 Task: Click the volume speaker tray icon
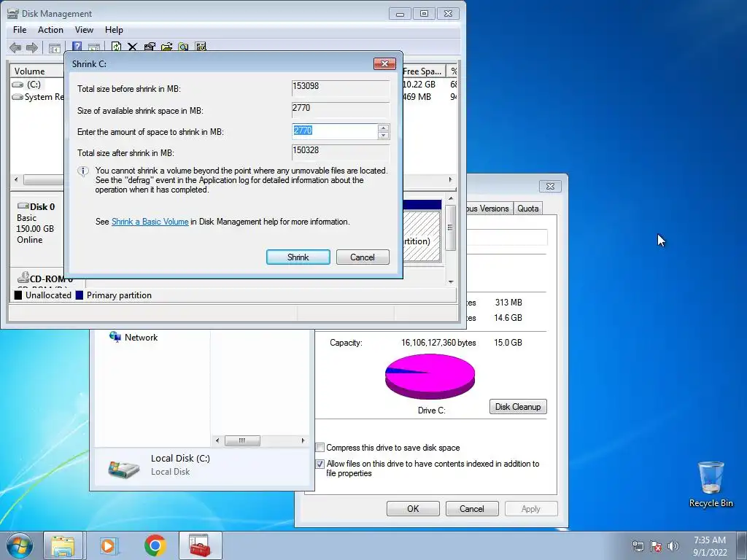click(x=673, y=545)
